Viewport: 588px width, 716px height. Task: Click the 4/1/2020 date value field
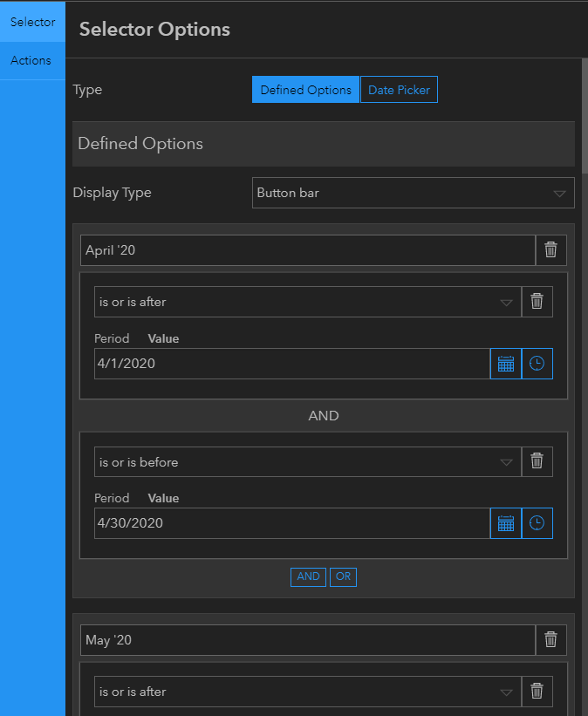coord(262,364)
